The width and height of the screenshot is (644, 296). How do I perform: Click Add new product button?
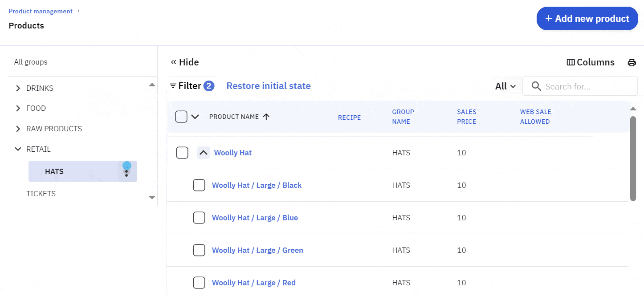pos(587,19)
